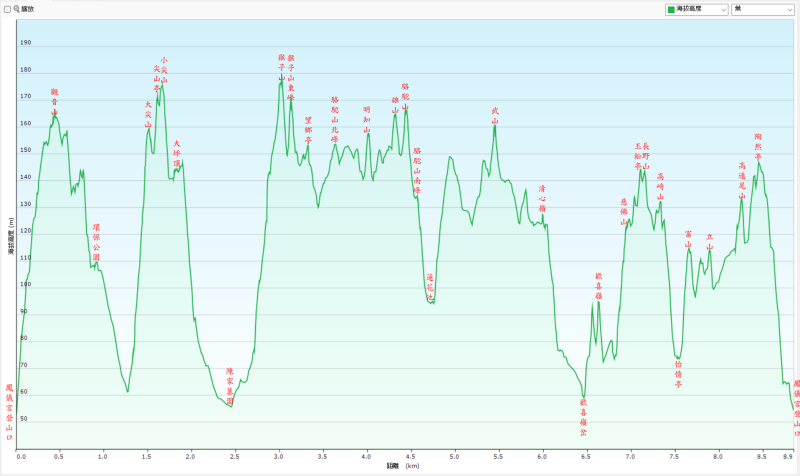Image resolution: width=800 pixels, height=476 pixels.
Task: Select the 大尖山 waypoint label
Action: 148,110
